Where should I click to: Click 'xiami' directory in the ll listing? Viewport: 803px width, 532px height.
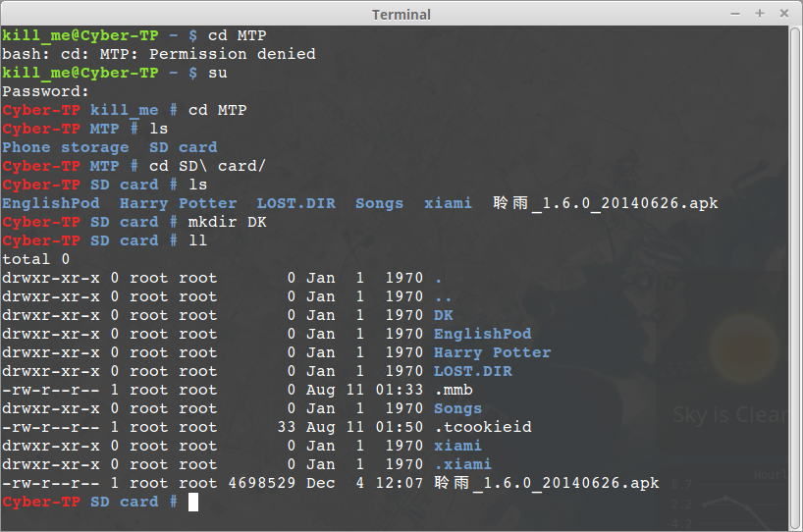pyautogui.click(x=457, y=446)
